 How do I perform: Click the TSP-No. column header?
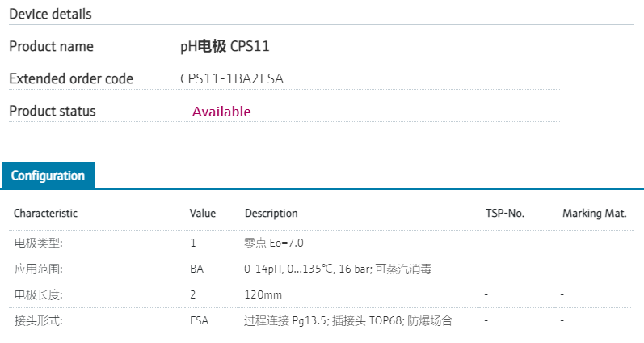point(505,214)
